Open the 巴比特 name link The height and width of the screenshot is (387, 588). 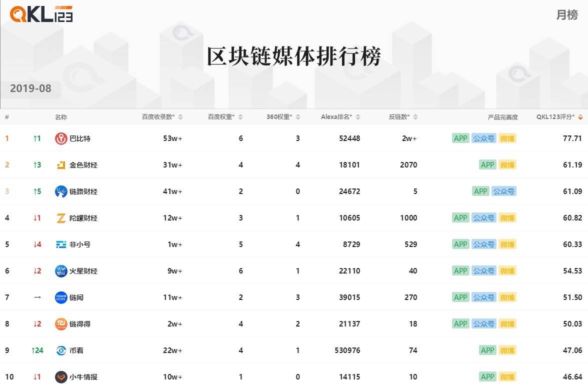(x=80, y=138)
